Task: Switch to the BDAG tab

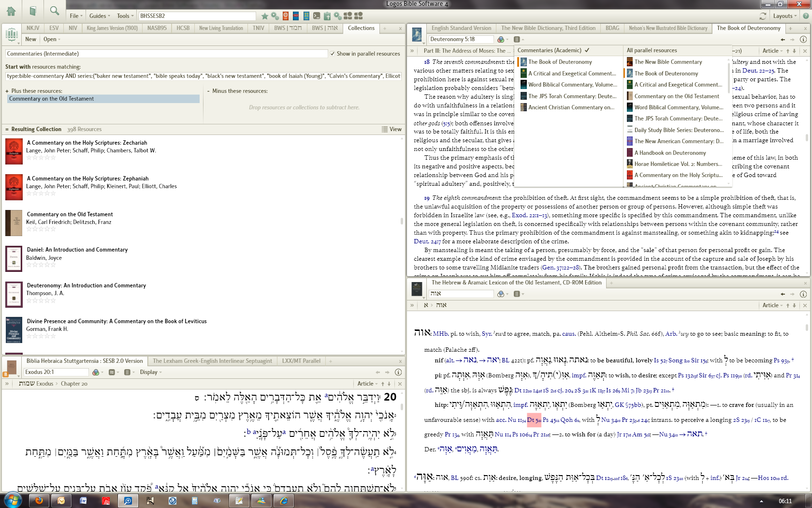Action: click(x=612, y=28)
